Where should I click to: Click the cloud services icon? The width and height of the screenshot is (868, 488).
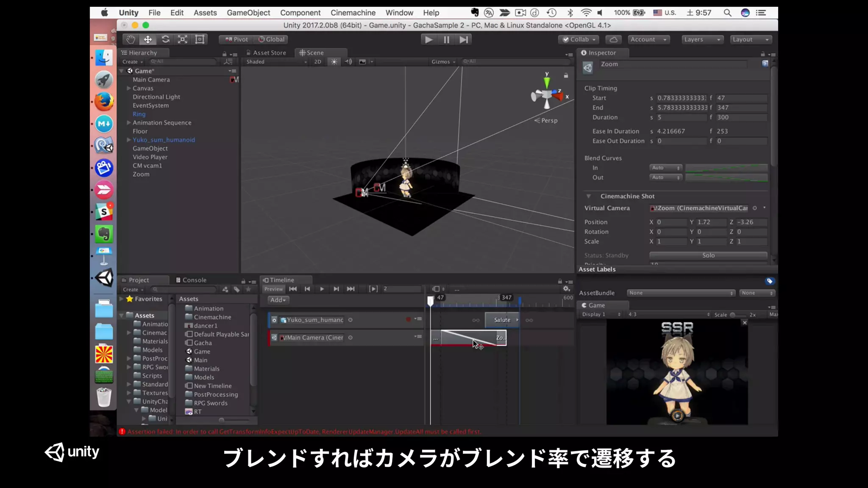(613, 39)
